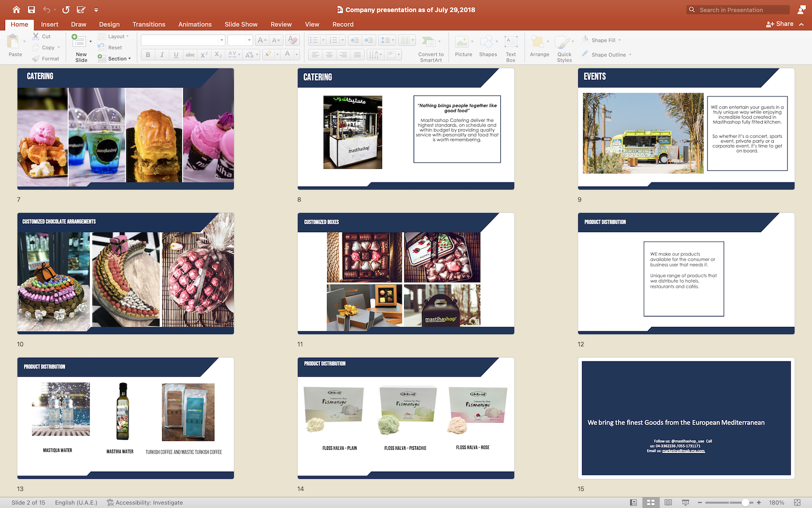This screenshot has height=508, width=812.
Task: Open the Customize Quick Access Toolbar menu
Action: tap(96, 10)
